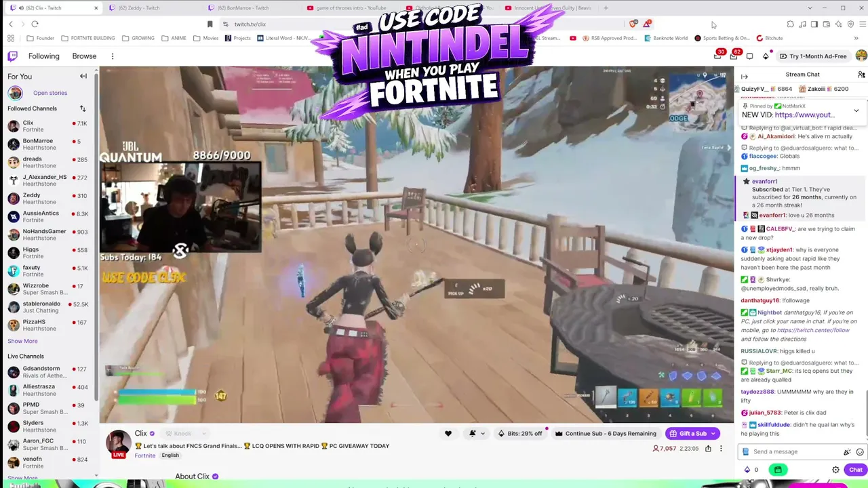Open chat settings gear icon

(835, 470)
